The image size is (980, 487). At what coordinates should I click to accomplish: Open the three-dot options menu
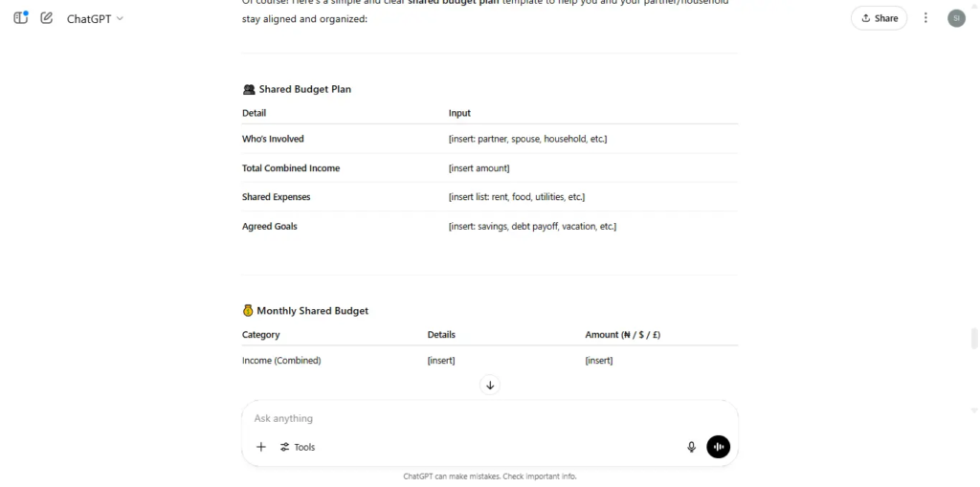tap(925, 18)
